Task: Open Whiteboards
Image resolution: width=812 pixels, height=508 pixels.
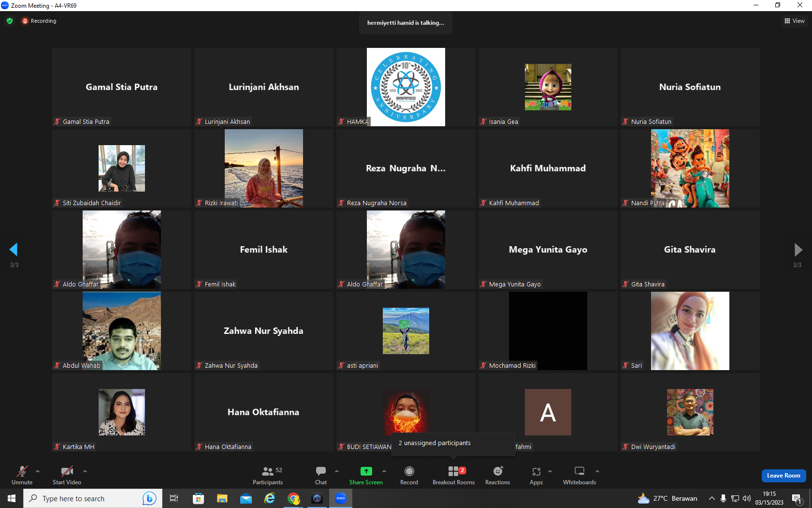Action: (579, 476)
